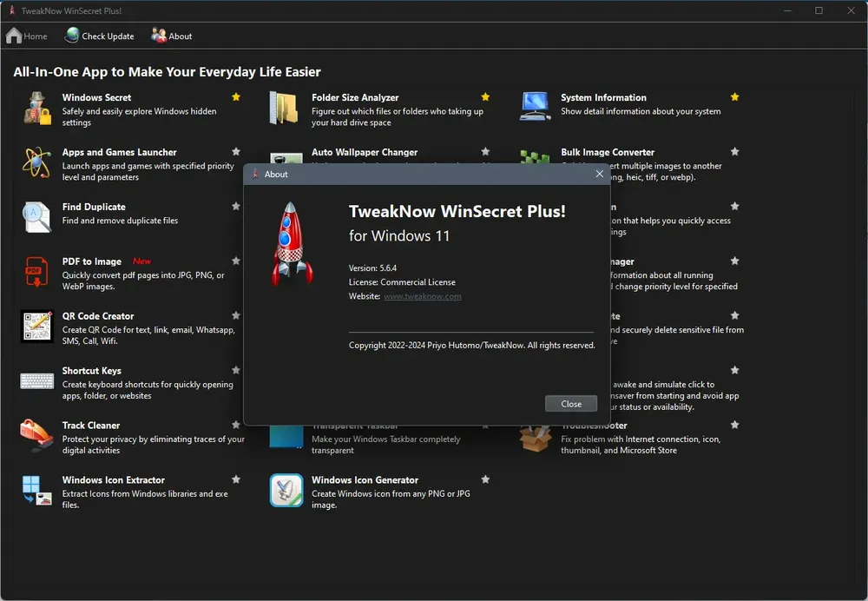Viewport: 868px width, 601px height.
Task: Unfavorite Windows Secret with its yellow star
Action: coord(236,97)
